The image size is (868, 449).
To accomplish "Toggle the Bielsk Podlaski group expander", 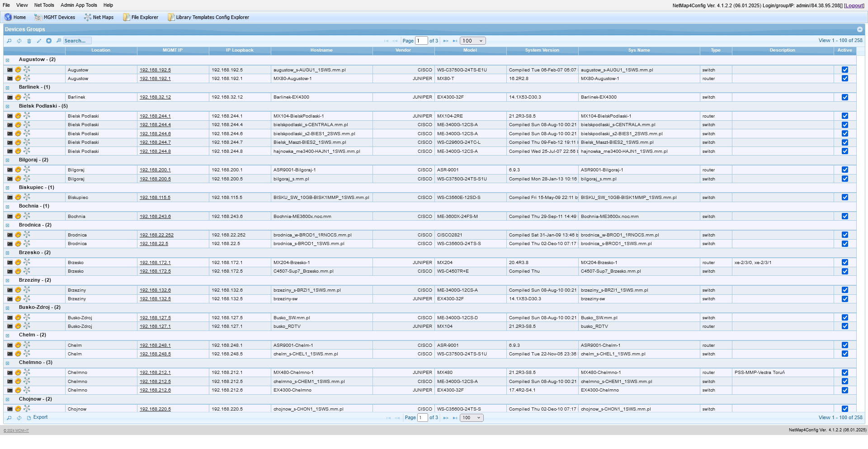I will 7,107.
